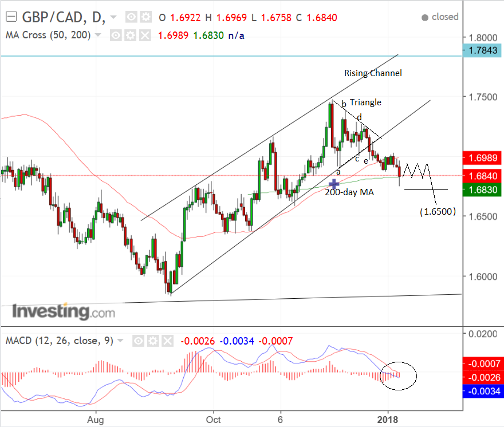Click the 1.7500 price scale label
Screen dimensions: 504x427
click(x=483, y=97)
